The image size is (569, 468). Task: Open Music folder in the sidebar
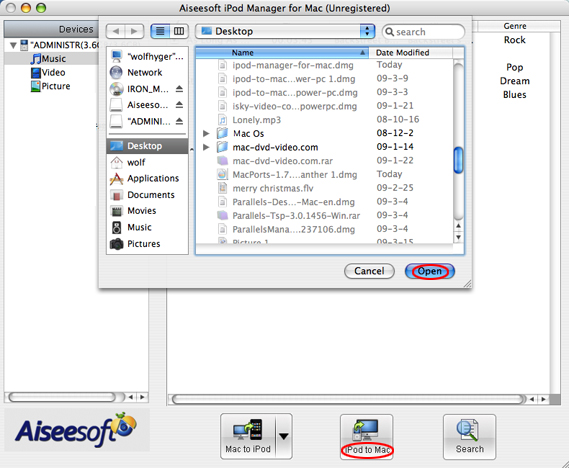[147, 227]
